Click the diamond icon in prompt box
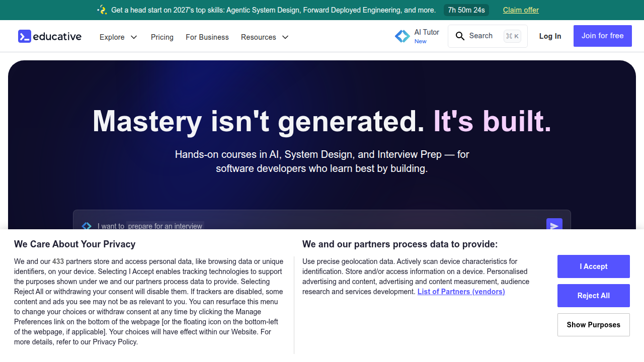 tap(87, 226)
